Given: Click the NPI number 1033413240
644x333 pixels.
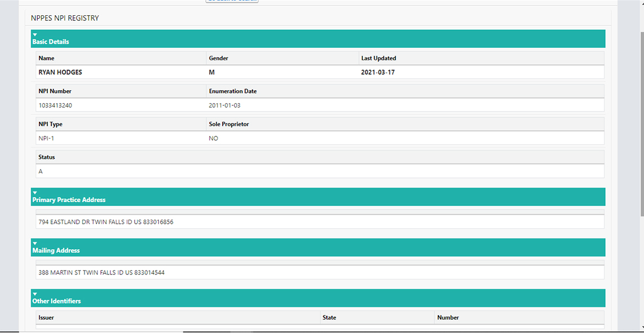Looking at the screenshot, I should 55,105.
